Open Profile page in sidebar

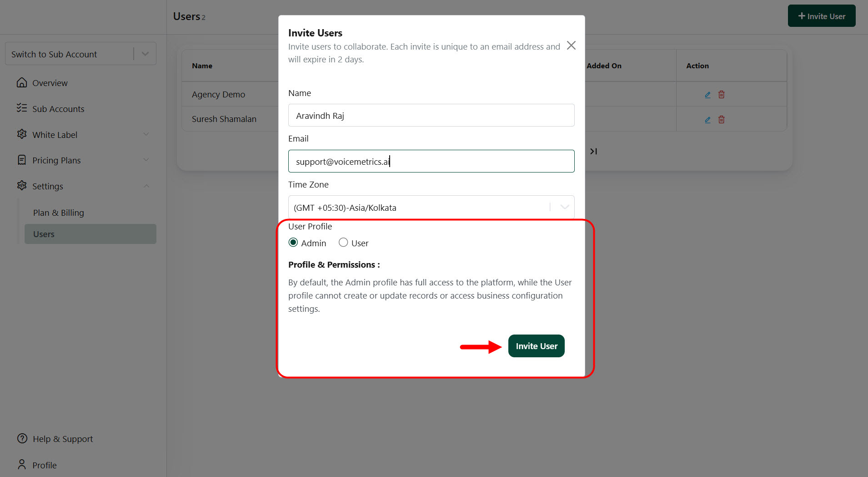point(45,465)
